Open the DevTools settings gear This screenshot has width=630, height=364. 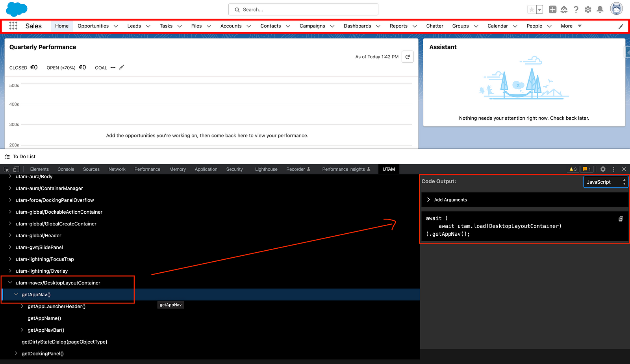603,169
